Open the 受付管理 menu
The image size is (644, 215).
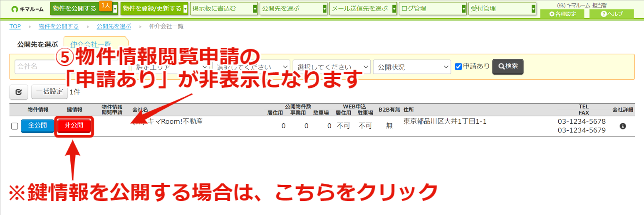click(x=502, y=8)
